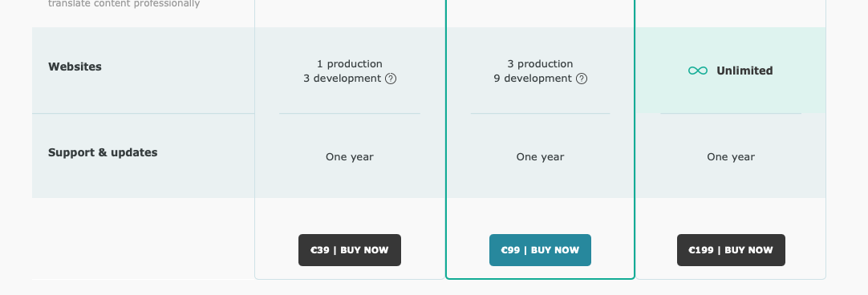Viewport: 868px width, 295px height.
Task: Click divider line under "9 development" cell
Action: click(x=540, y=114)
